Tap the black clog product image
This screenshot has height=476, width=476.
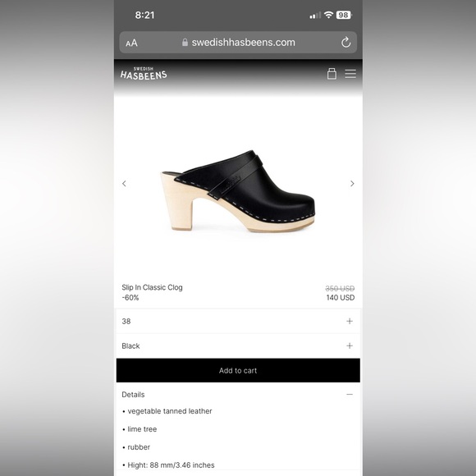[238, 191]
